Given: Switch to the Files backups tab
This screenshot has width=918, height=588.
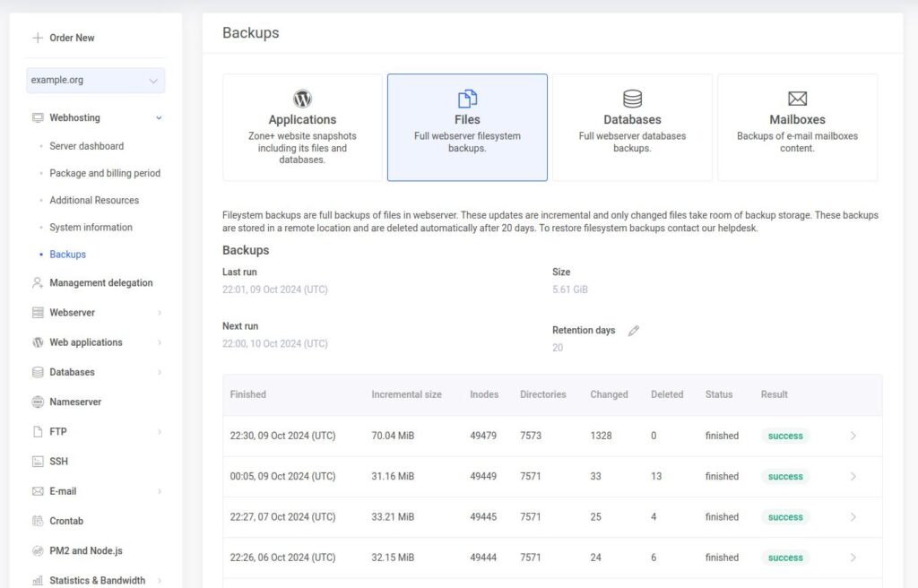Looking at the screenshot, I should pos(467,127).
